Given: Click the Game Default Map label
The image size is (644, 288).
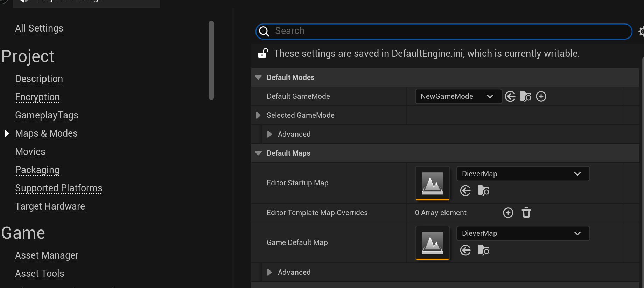Looking at the screenshot, I should click(297, 242).
